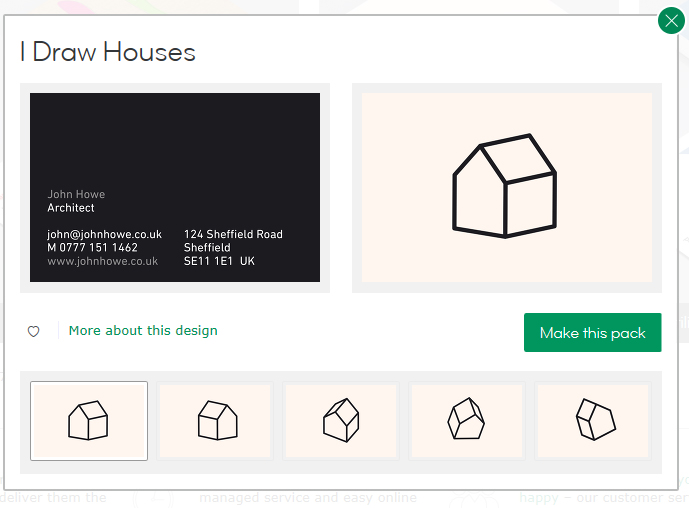This screenshot has height=508, width=689.
Task: Click the www.johnhowe.co.uk website text
Action: click(x=103, y=262)
